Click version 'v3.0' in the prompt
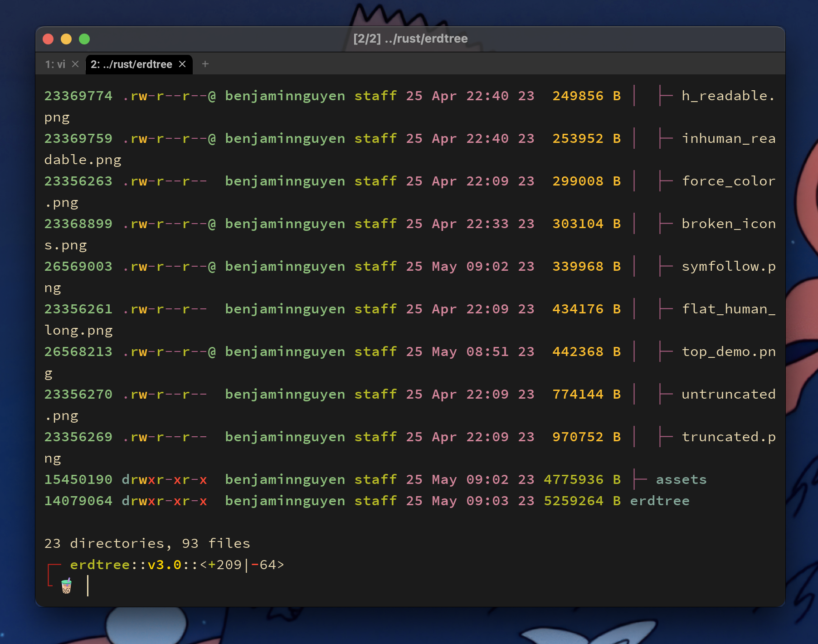Image resolution: width=818 pixels, height=644 pixels. pos(164,565)
